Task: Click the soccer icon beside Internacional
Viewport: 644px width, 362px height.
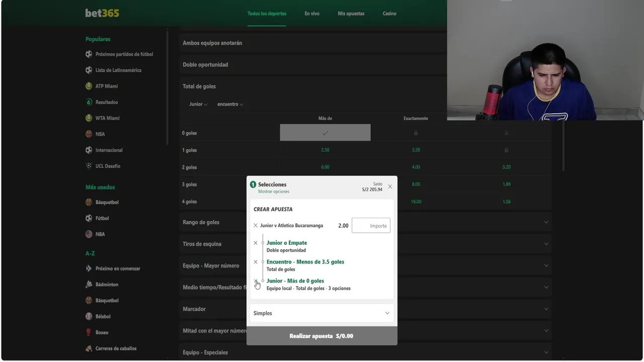Action: tap(89, 150)
